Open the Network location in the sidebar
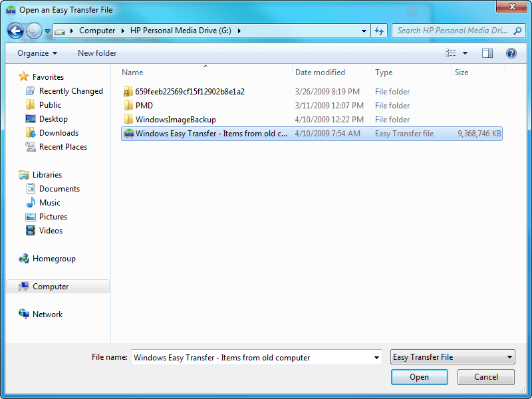This screenshot has width=532, height=399. click(x=47, y=314)
